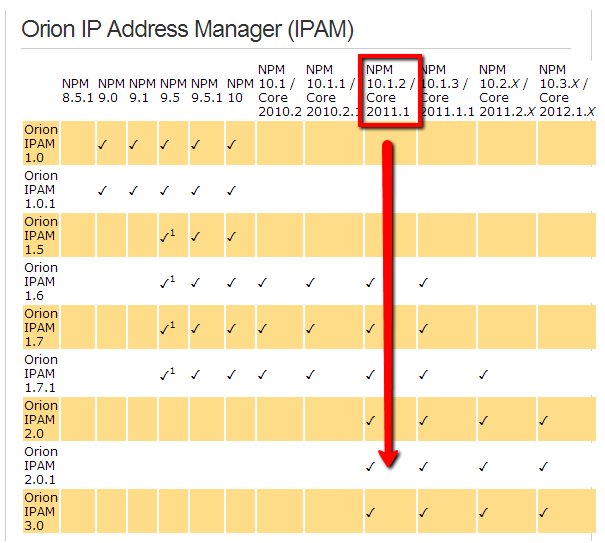Click IPAM 1.7.1 checkmark under NPM 9.5.1
The height and width of the screenshot is (543, 605).
196,374
